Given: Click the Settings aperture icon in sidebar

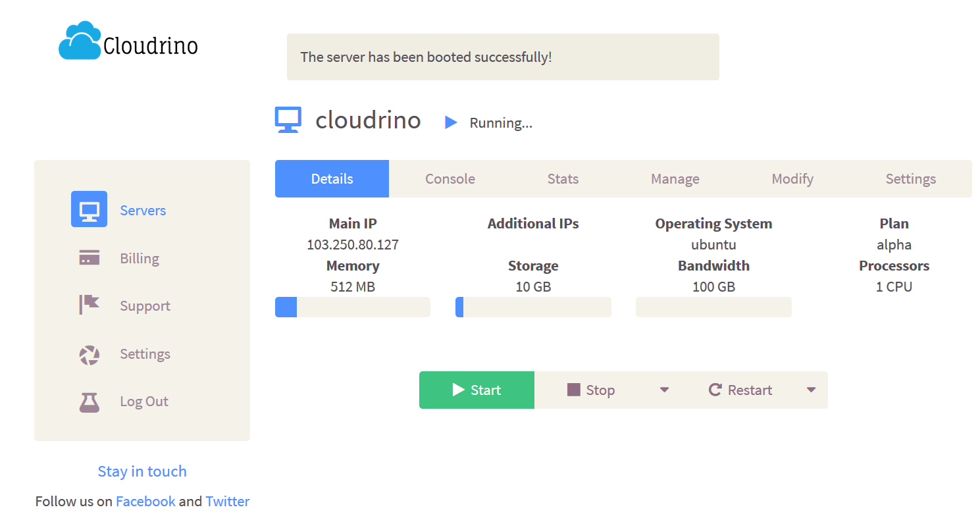Looking at the screenshot, I should click(x=89, y=354).
